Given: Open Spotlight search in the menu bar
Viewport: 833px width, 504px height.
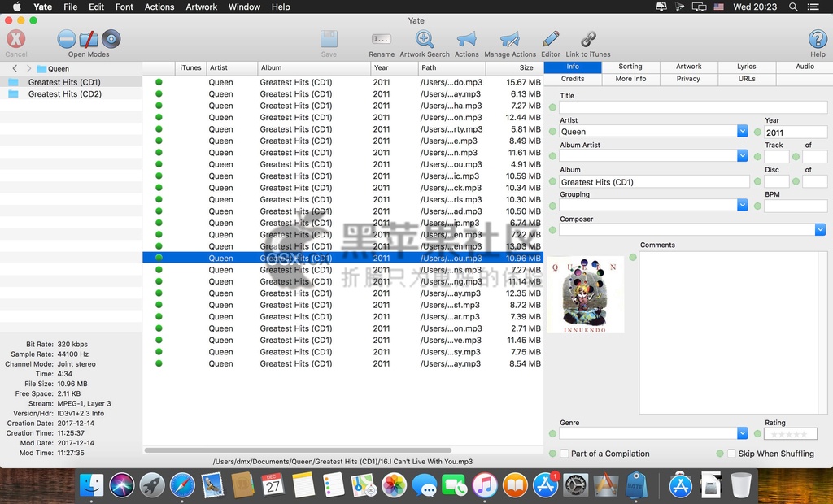Looking at the screenshot, I should (792, 7).
